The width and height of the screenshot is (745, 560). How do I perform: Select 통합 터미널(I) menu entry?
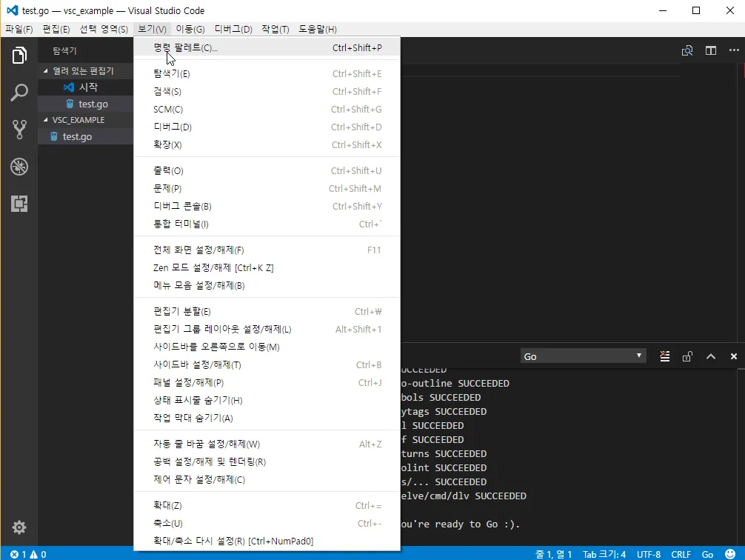[x=267, y=224]
